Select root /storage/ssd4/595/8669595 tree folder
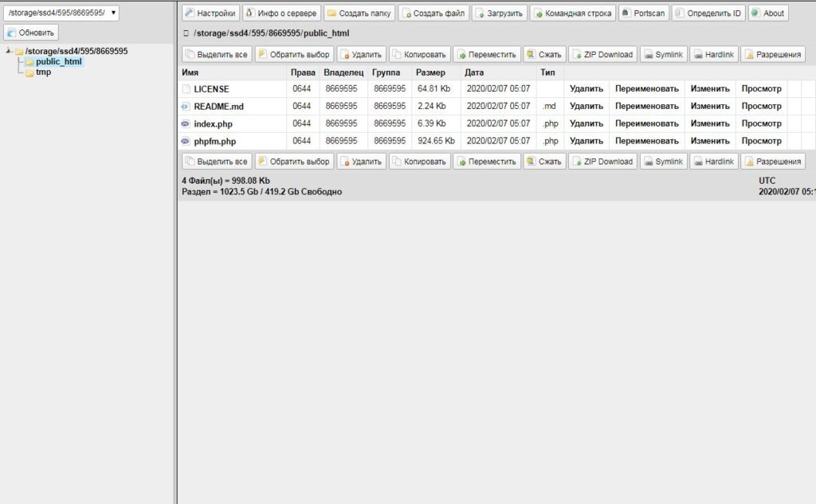816x504 pixels. tap(76, 51)
